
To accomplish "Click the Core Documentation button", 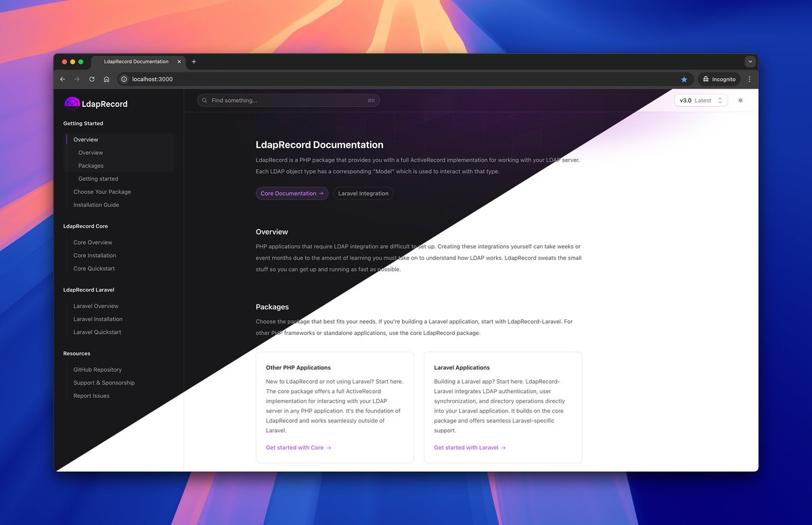I will tap(292, 193).
